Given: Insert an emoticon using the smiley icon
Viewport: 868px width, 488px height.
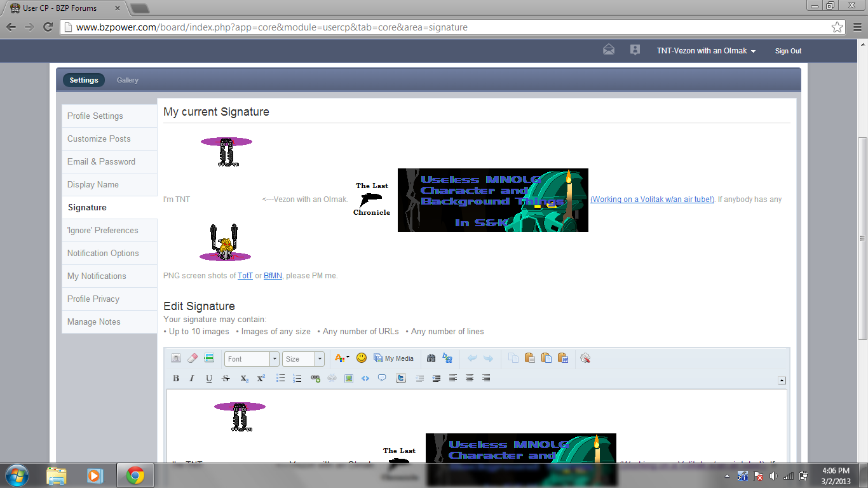Looking at the screenshot, I should pos(361,358).
